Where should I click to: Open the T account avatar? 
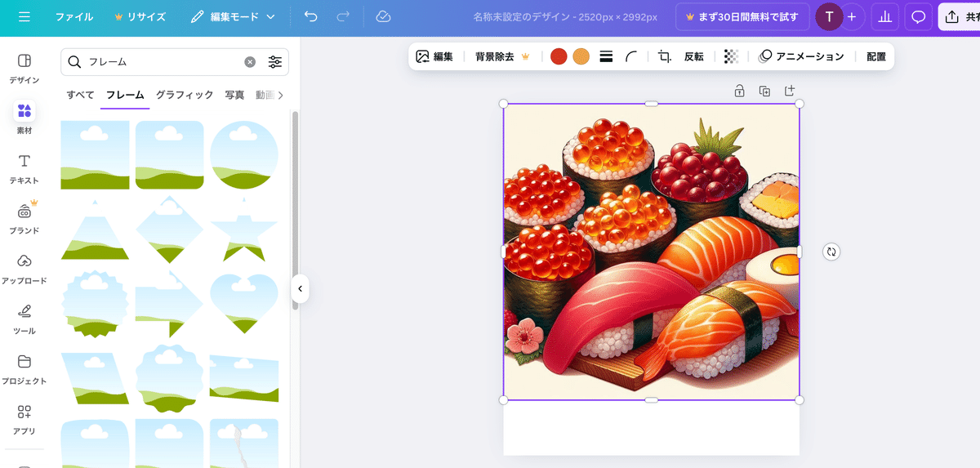[829, 16]
